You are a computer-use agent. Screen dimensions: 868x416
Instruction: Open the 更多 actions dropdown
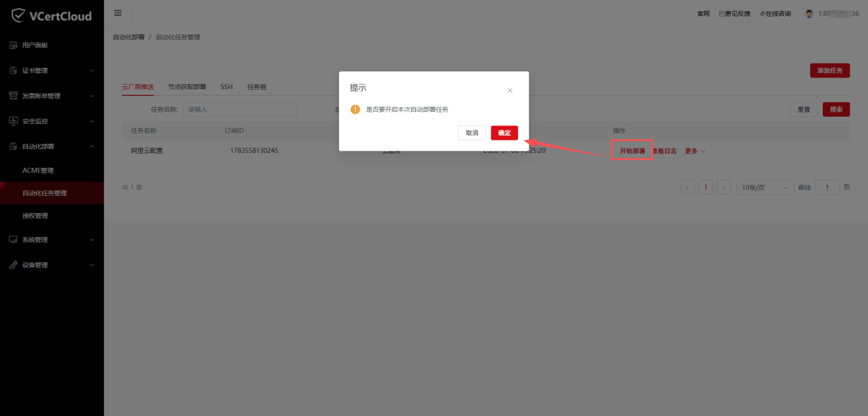(x=695, y=151)
